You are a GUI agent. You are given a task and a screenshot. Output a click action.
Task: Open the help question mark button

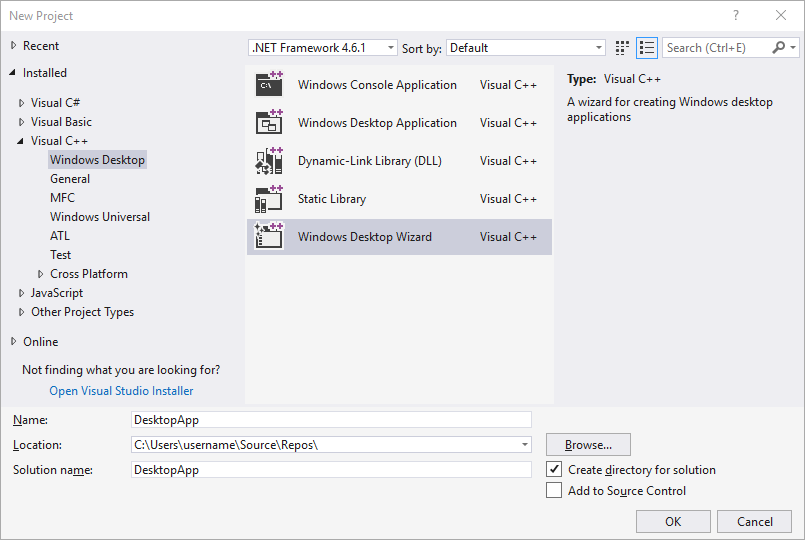[736, 15]
